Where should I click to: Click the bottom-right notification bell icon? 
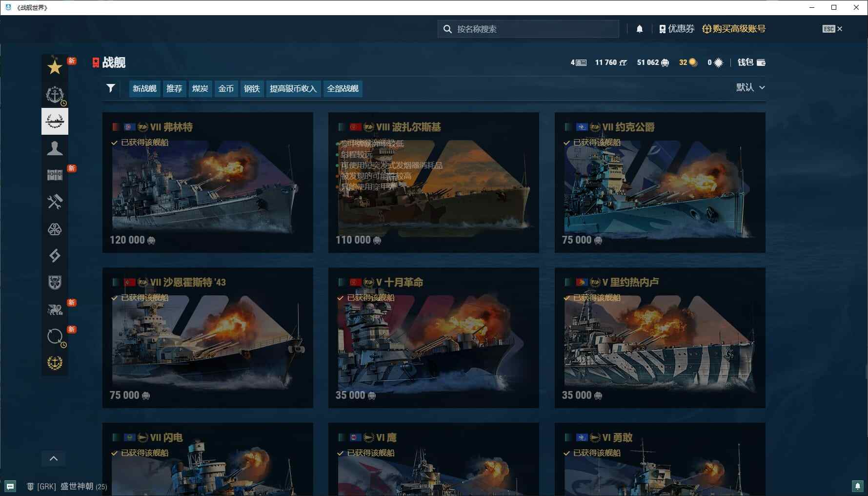click(x=857, y=486)
